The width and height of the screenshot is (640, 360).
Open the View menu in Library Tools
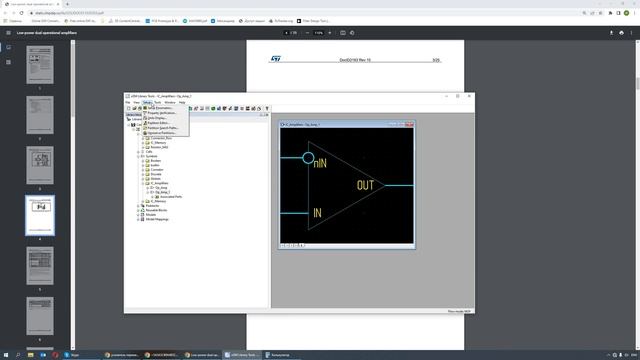[x=136, y=102]
